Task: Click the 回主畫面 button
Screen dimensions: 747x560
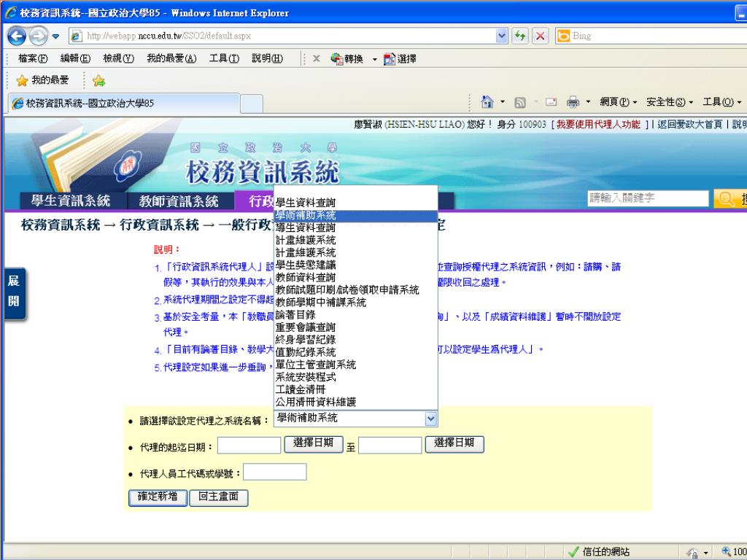Action: tap(219, 497)
